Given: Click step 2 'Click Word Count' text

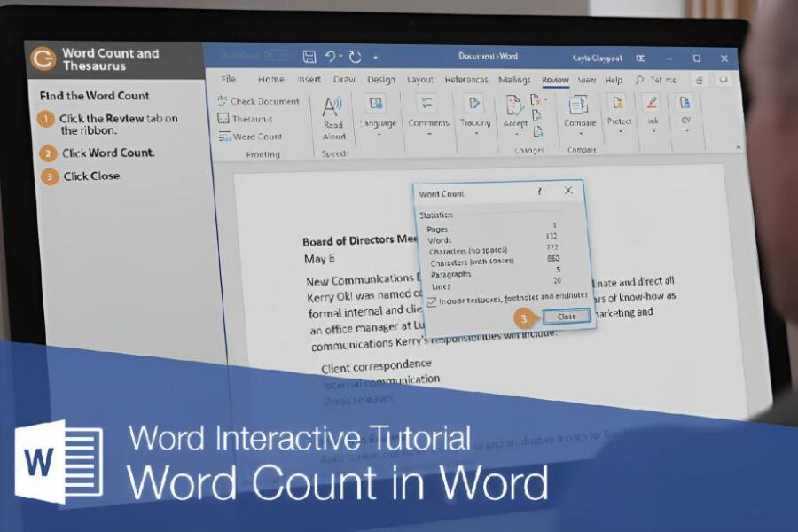Looking at the screenshot, I should point(108,153).
